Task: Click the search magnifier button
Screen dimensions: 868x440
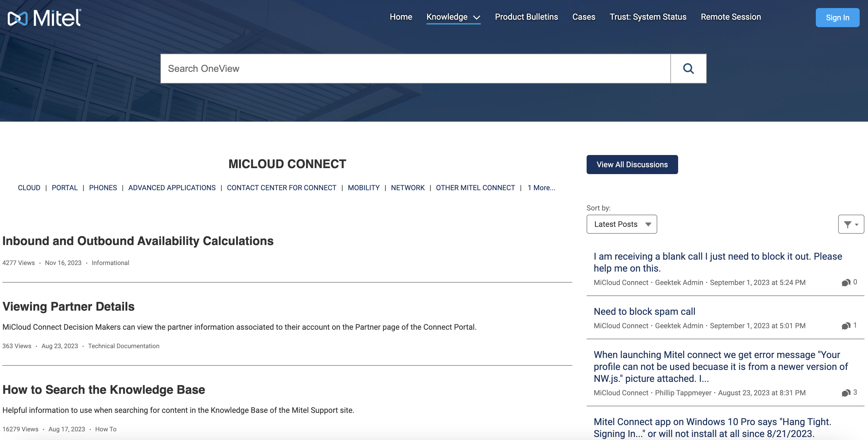Action: point(688,69)
